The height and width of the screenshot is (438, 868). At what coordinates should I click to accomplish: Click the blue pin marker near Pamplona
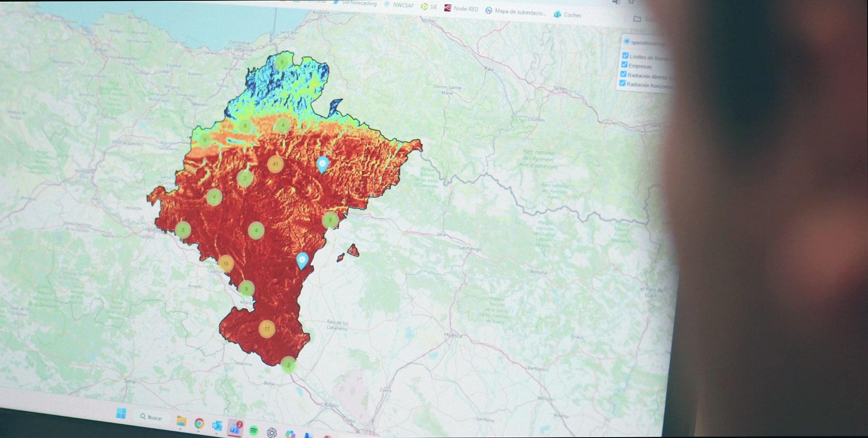coord(322,164)
